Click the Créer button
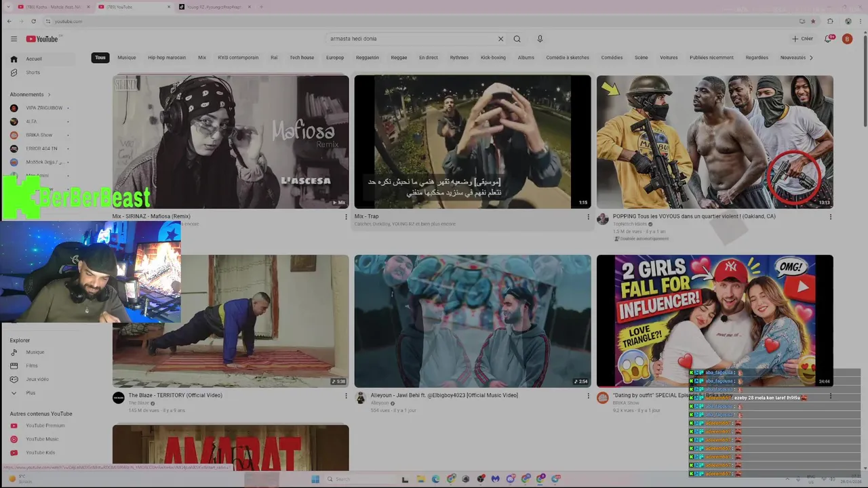The width and height of the screenshot is (868, 488). tap(802, 39)
